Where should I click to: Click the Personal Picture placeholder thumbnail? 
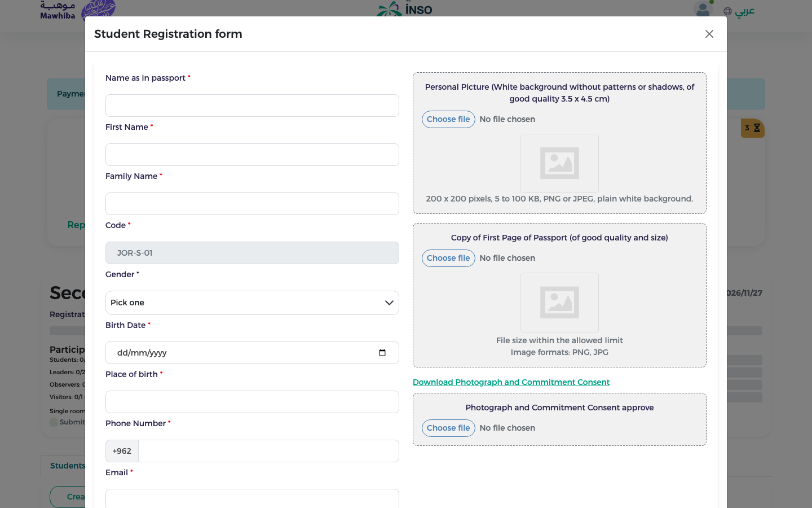coord(559,163)
